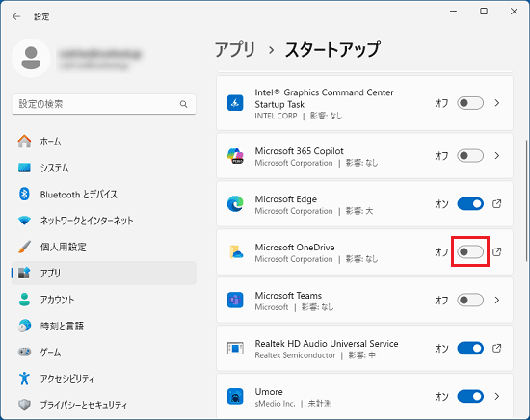The image size is (530, 420).
Task: Click the personalization paintbrush icon
Action: point(24,247)
